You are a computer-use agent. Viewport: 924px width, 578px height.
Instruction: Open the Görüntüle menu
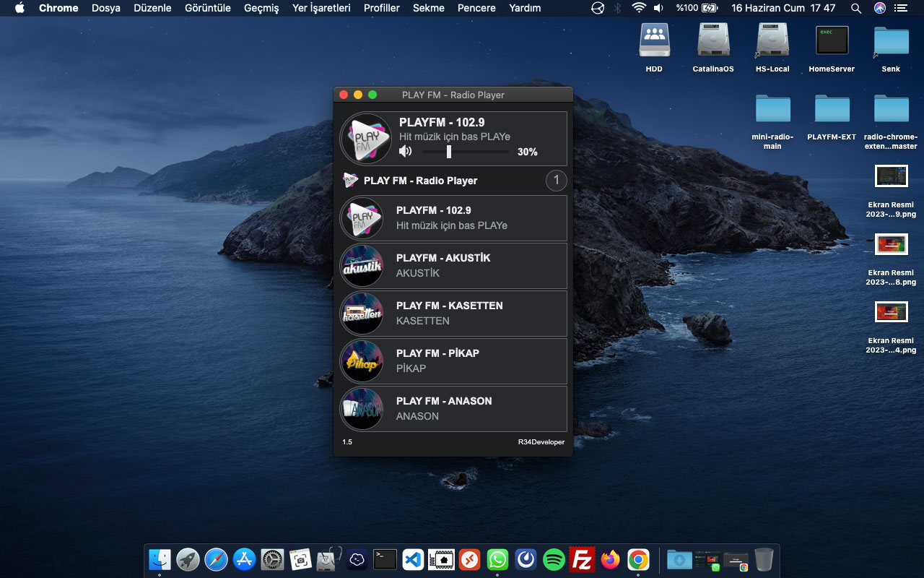[208, 8]
